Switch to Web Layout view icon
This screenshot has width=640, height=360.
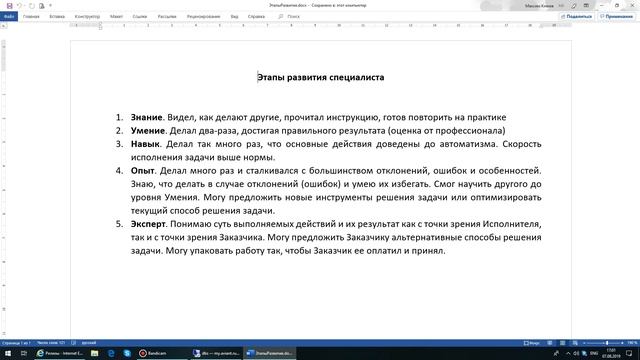[575, 343]
